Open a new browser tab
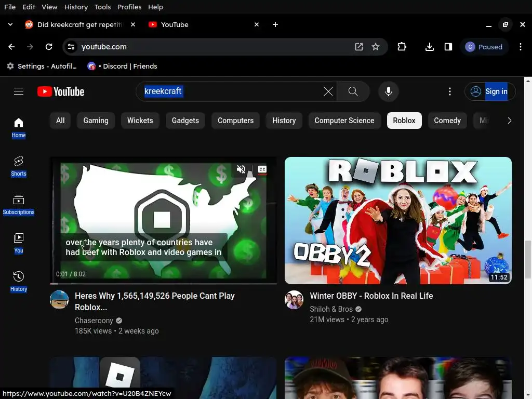532x399 pixels. 275,24
